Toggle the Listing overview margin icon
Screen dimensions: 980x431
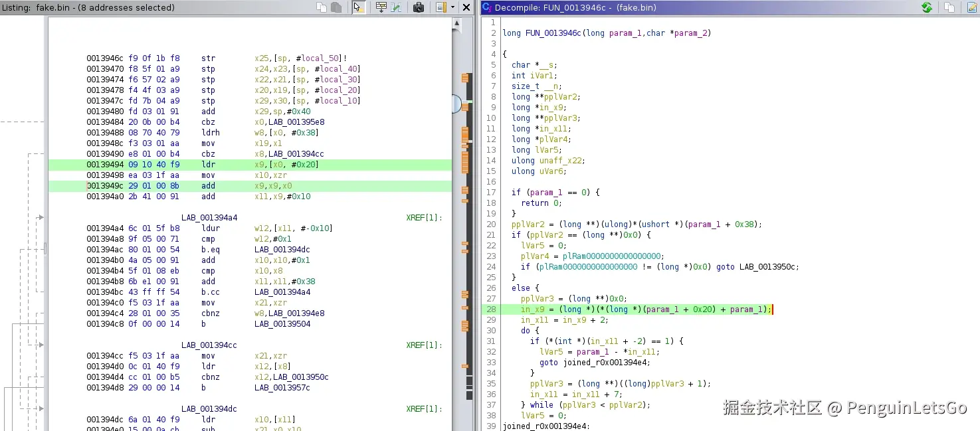(x=441, y=7)
